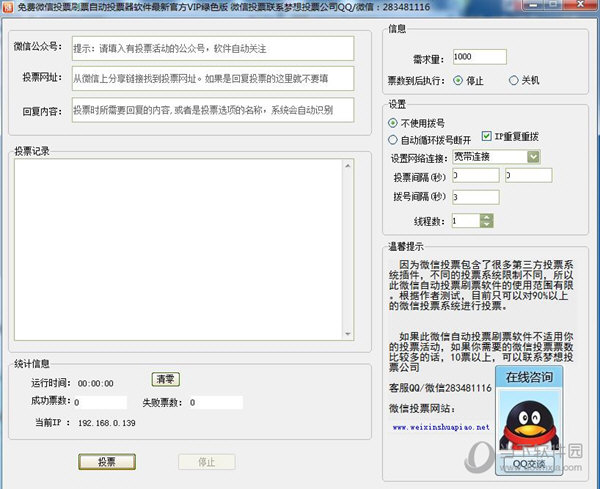Click the 需求量 field showing 1000
This screenshot has height=489, width=600.
479,57
